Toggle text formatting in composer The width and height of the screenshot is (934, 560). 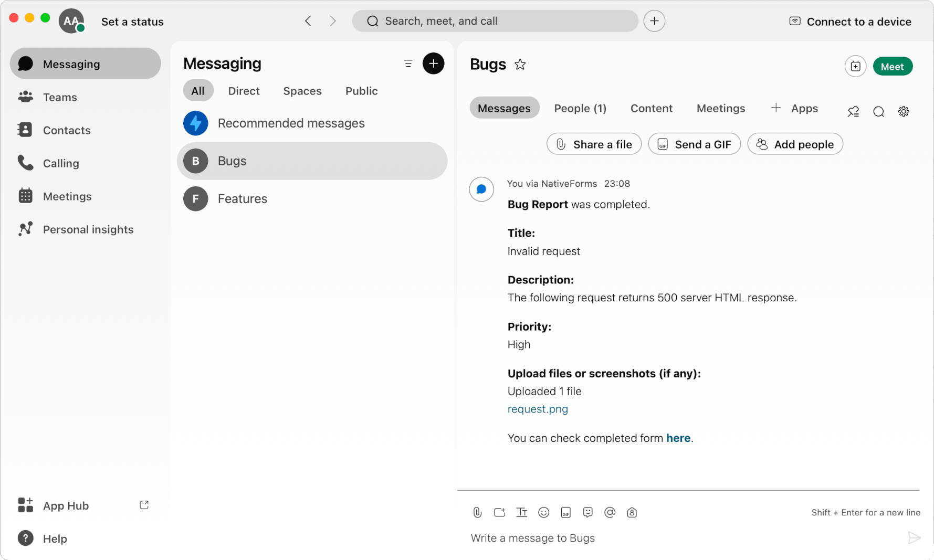coord(521,512)
